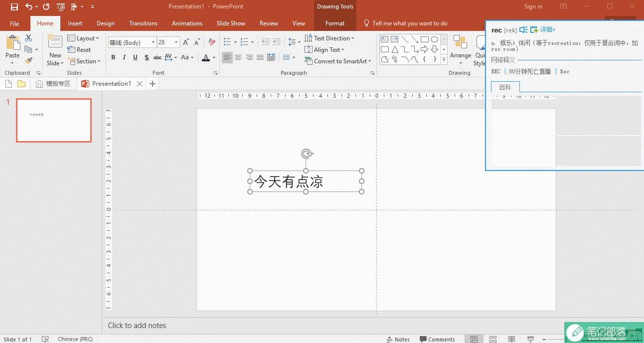
Task: Justify the paragraph text
Action: [x=260, y=58]
